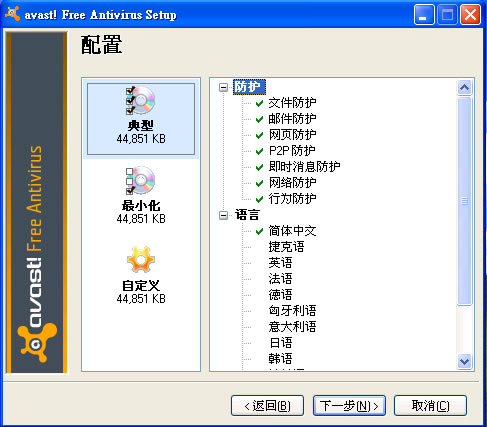Screen dimensions: 487x427
Task: Toggle the 网页防护 checkmark
Action: click(259, 135)
